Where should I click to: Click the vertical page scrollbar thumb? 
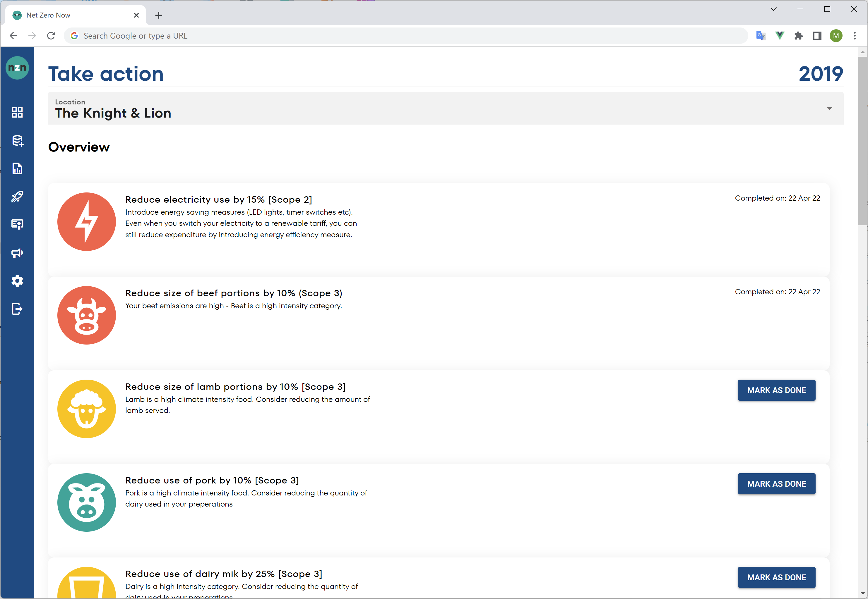pyautogui.click(x=862, y=141)
